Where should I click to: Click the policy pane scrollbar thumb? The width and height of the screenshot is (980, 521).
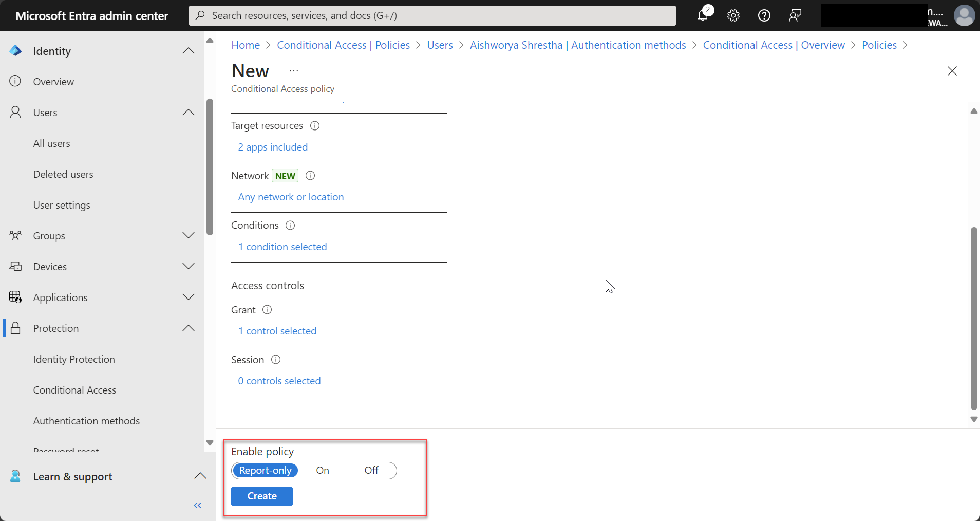974,319
